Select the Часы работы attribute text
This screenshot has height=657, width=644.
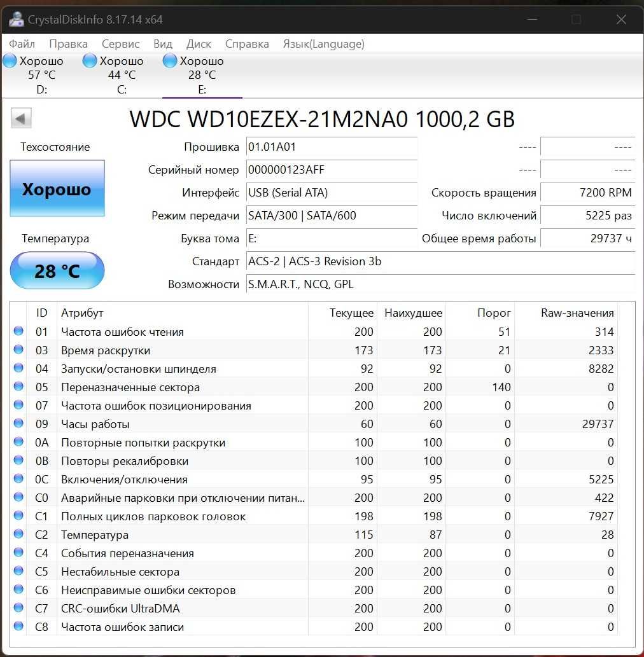pos(95,424)
